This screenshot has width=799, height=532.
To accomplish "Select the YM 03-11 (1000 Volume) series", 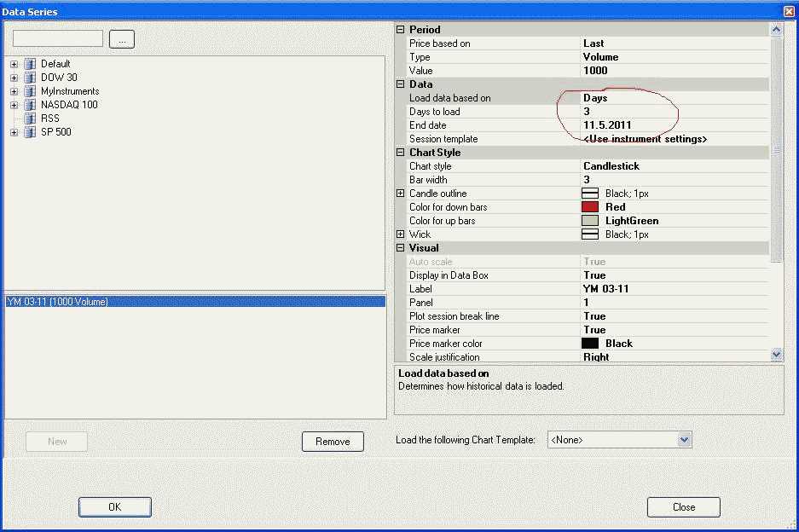I will (x=195, y=302).
